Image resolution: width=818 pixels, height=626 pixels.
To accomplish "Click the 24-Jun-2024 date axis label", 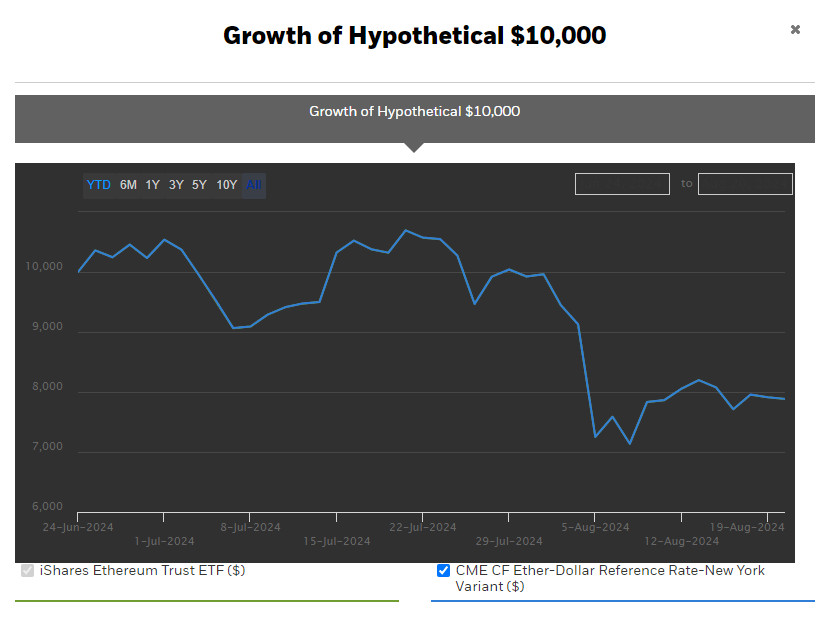I will pyautogui.click(x=78, y=527).
